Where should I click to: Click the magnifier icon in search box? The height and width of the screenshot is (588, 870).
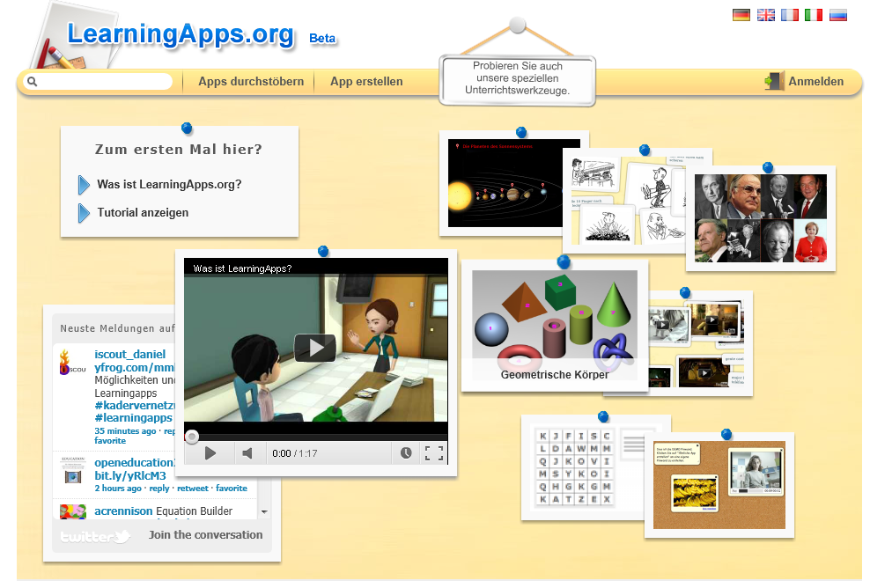coord(33,82)
